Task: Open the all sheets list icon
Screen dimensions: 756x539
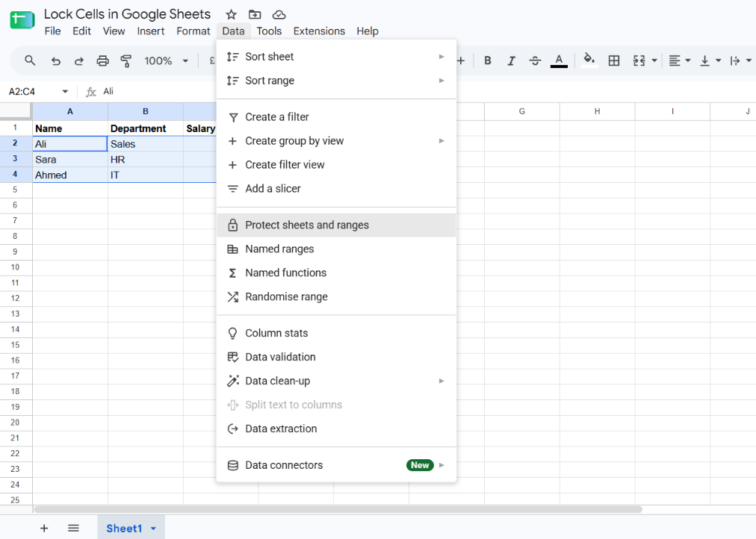Action: click(x=73, y=529)
